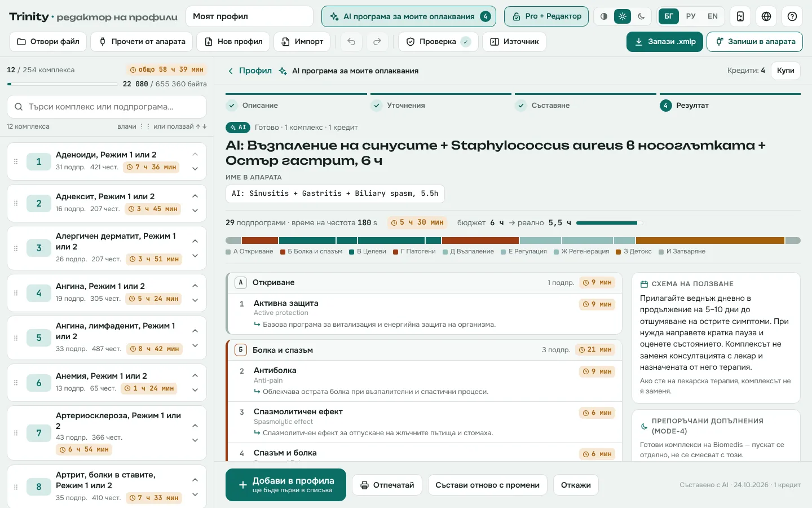
Task: Click the down chevron on Анемия row
Action: [x=195, y=390]
